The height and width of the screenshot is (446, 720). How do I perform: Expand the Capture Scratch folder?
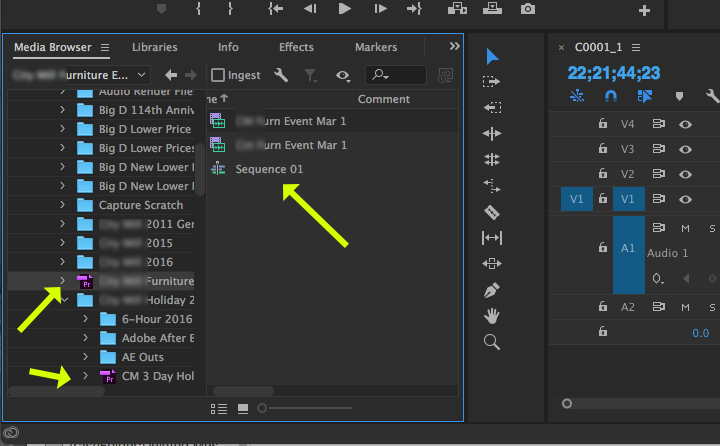[x=62, y=205]
